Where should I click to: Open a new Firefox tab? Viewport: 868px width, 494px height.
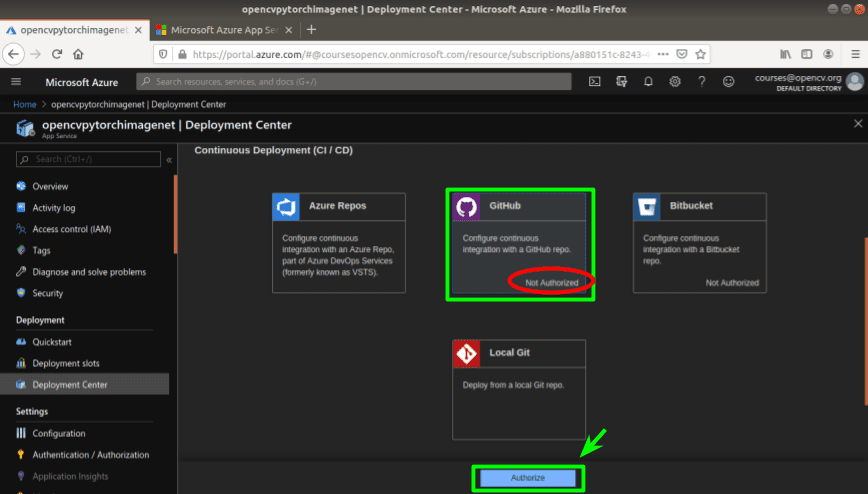click(312, 29)
